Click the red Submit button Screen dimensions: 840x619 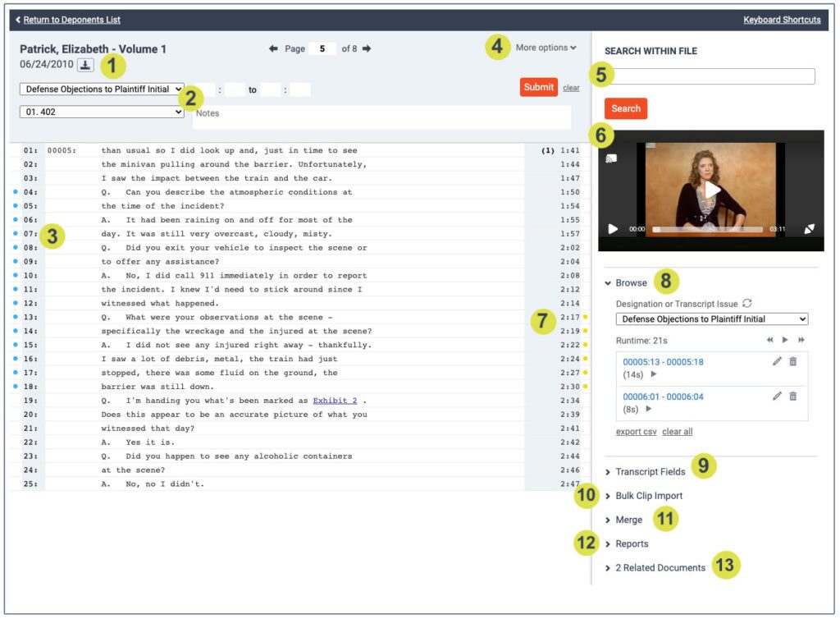[538, 87]
